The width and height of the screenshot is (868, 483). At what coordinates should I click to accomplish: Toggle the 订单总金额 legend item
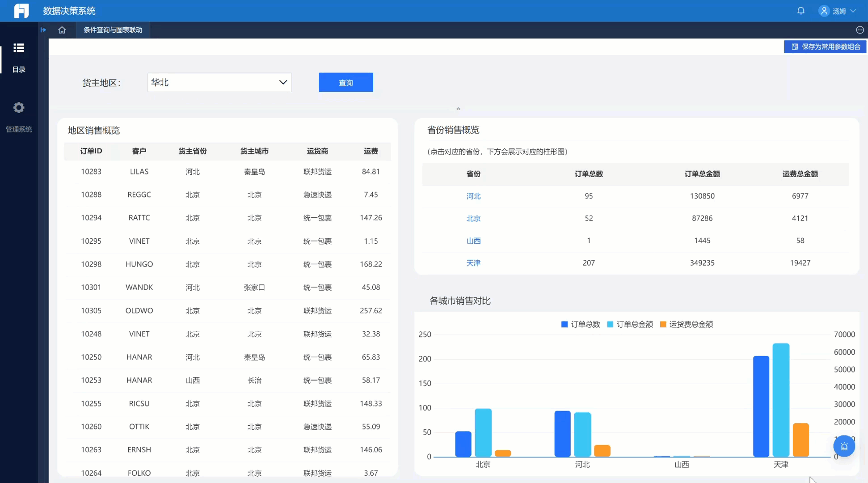[x=630, y=324]
